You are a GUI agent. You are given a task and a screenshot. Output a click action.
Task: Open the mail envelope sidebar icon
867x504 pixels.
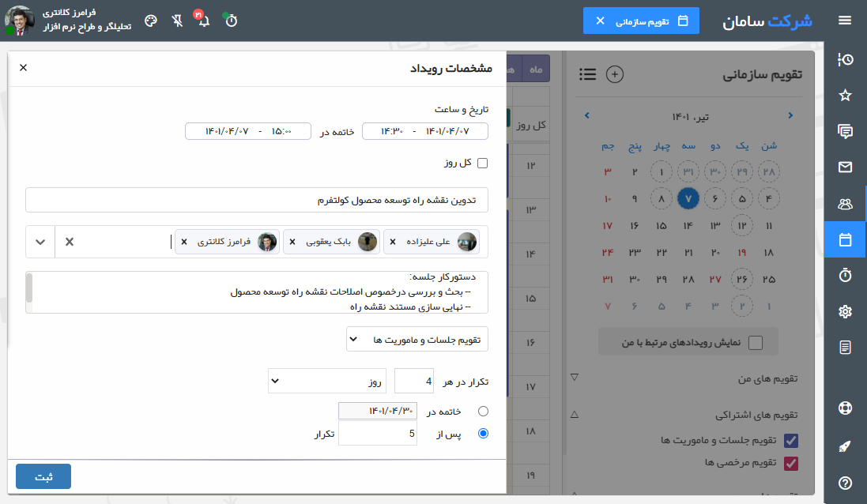tap(845, 167)
